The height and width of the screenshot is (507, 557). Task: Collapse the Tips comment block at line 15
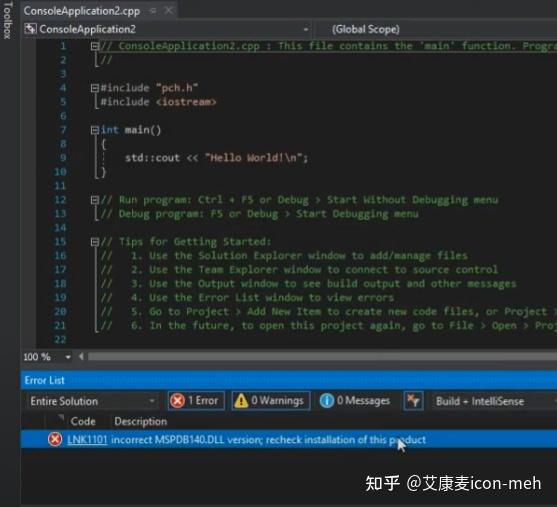(x=94, y=242)
